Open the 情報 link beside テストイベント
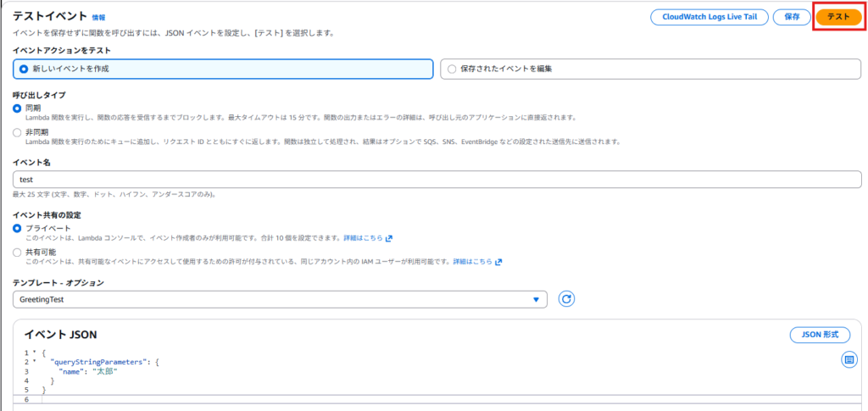 coord(98,19)
